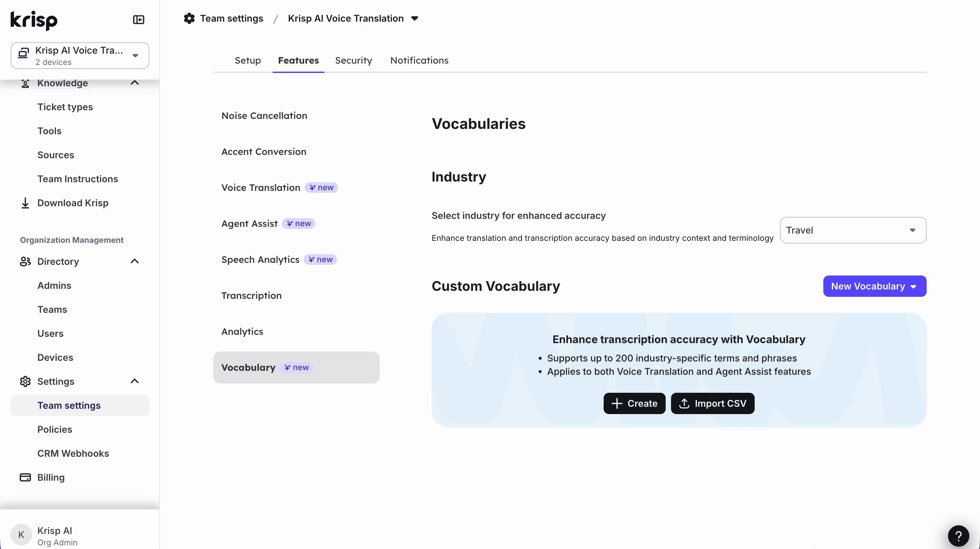
Task: Collapse the Directory section chevron
Action: [135, 261]
